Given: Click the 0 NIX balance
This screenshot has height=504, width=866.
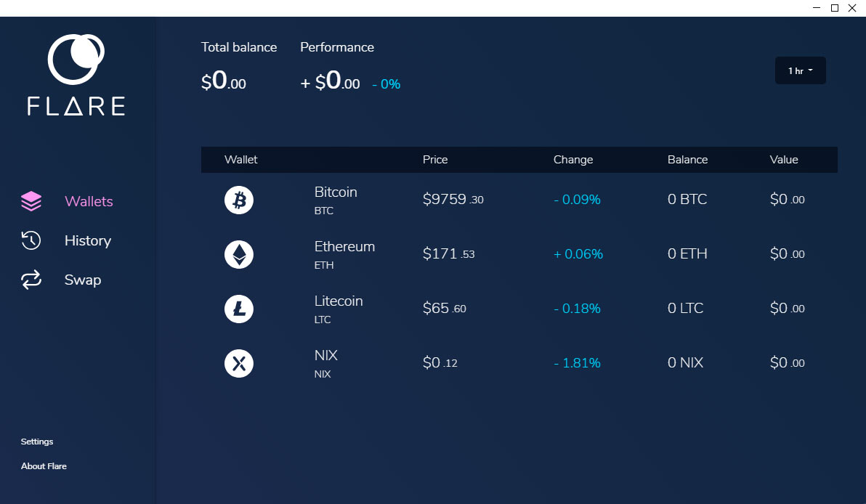Looking at the screenshot, I should 685,362.
